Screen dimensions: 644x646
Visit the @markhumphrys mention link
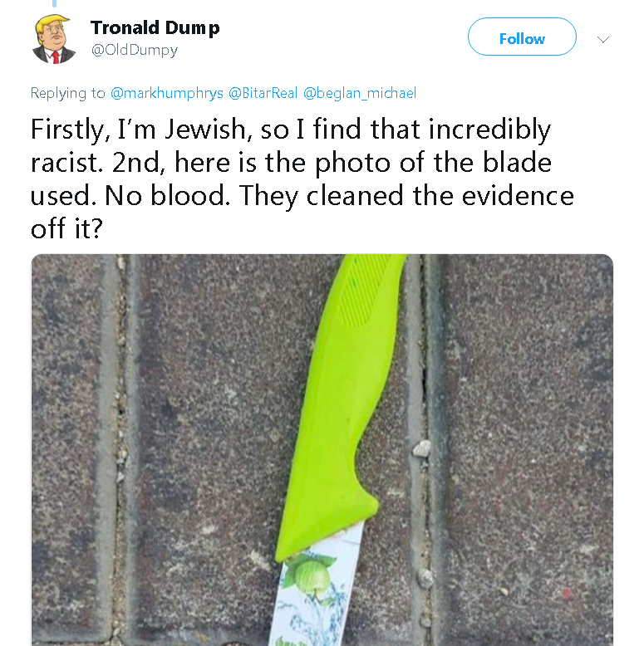click(166, 93)
